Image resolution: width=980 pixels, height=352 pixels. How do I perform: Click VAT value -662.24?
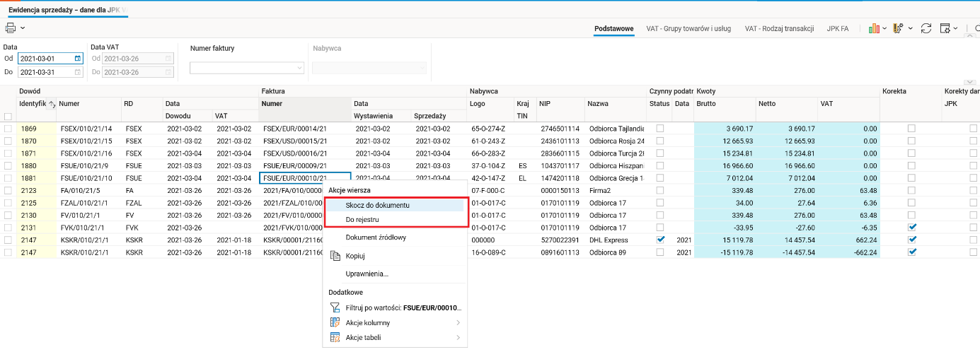click(848, 252)
